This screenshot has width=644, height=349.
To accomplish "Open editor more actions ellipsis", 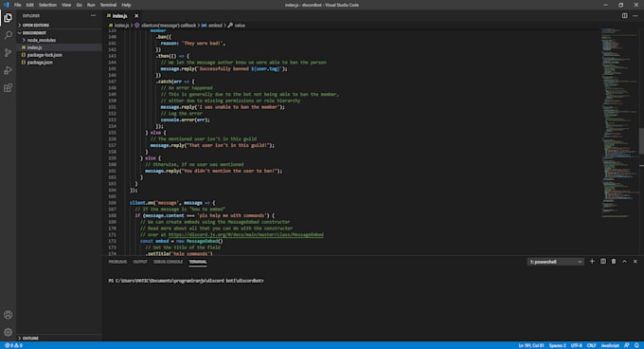I will 635,15.
